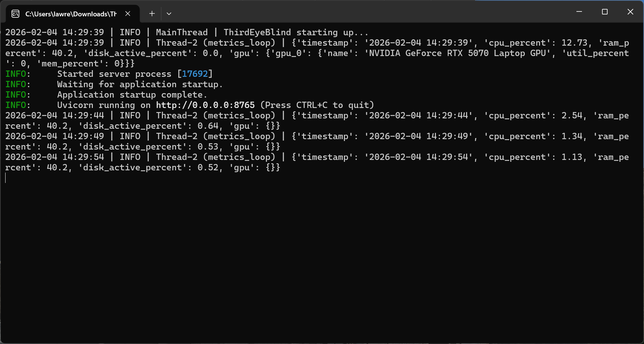Screen dimensions: 644x344
Task: Minimize the terminal window
Action: click(579, 12)
